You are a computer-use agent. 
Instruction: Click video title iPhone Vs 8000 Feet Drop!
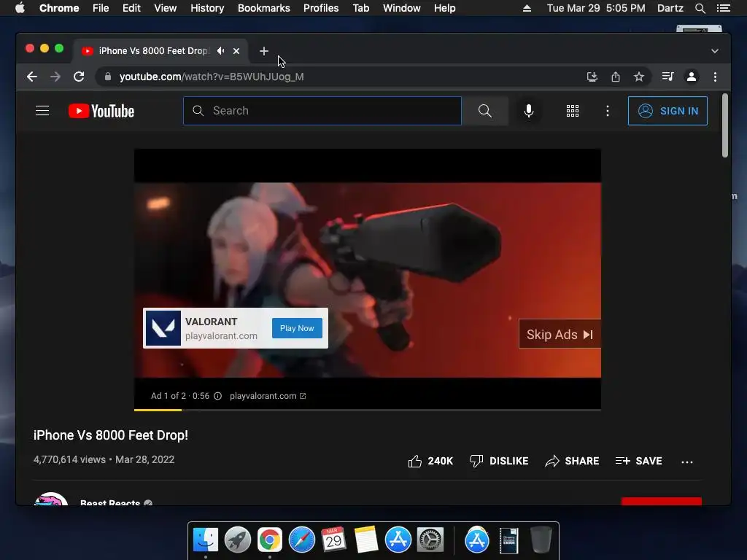point(111,435)
